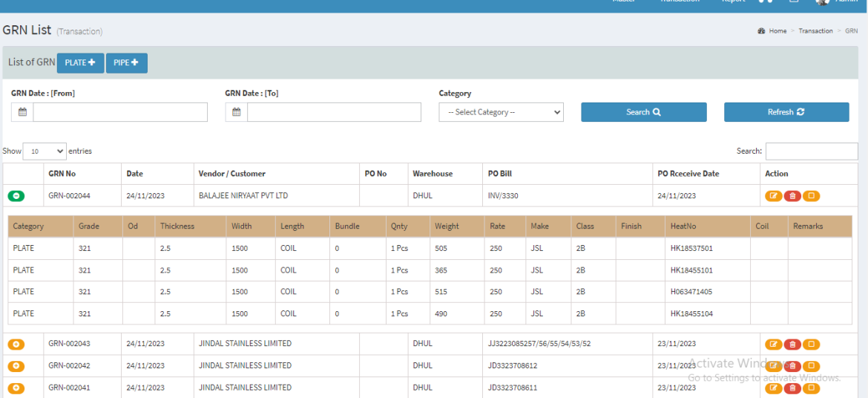Expand the GRN-002042 row details

[16, 366]
